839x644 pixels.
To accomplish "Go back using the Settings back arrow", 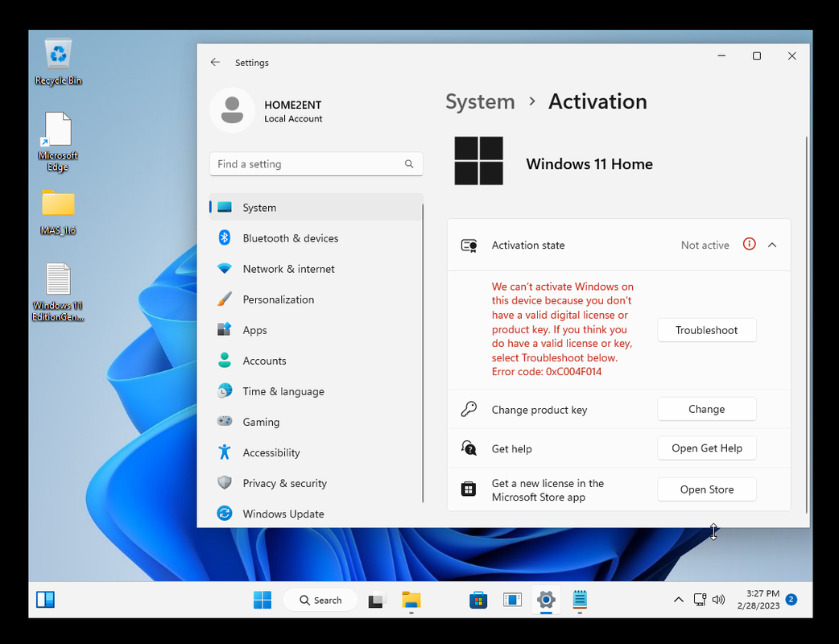I will coord(215,63).
